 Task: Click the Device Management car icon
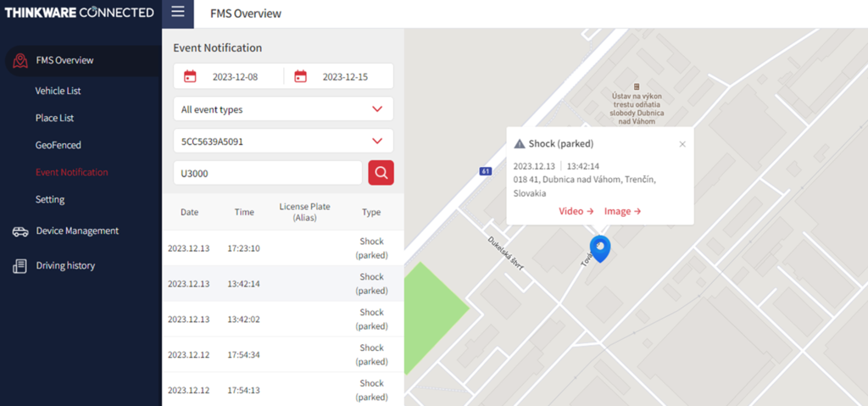[x=20, y=231]
